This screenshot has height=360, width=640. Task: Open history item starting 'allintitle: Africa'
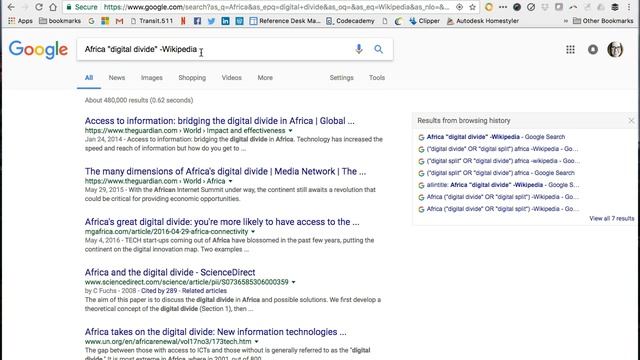coord(502,185)
